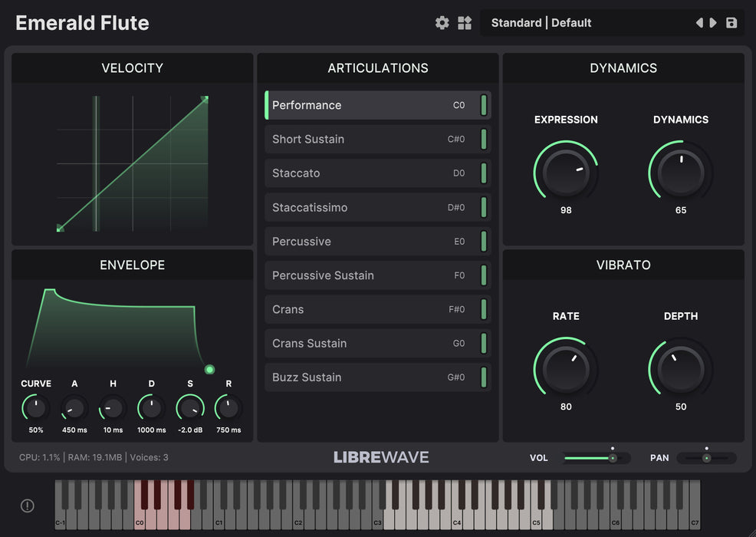This screenshot has height=537, width=756.
Task: Go to the next preset arrow
Action: (713, 23)
